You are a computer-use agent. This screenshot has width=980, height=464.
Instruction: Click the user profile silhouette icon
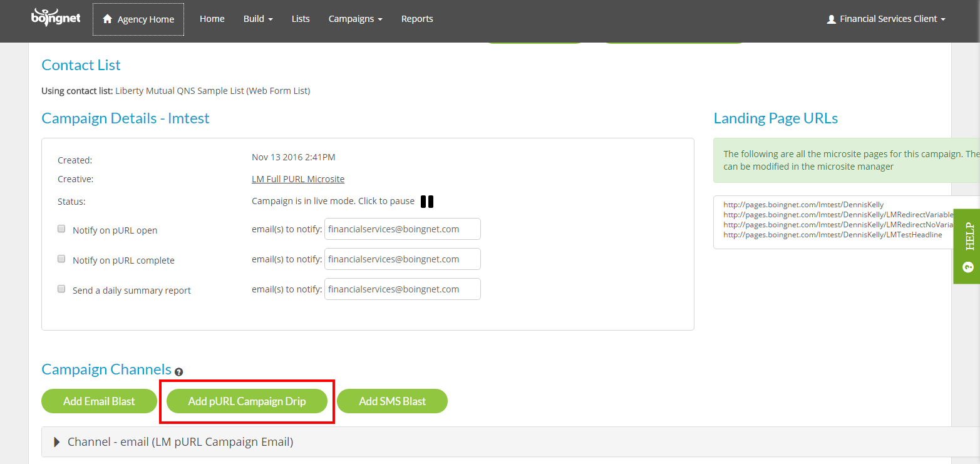point(831,19)
